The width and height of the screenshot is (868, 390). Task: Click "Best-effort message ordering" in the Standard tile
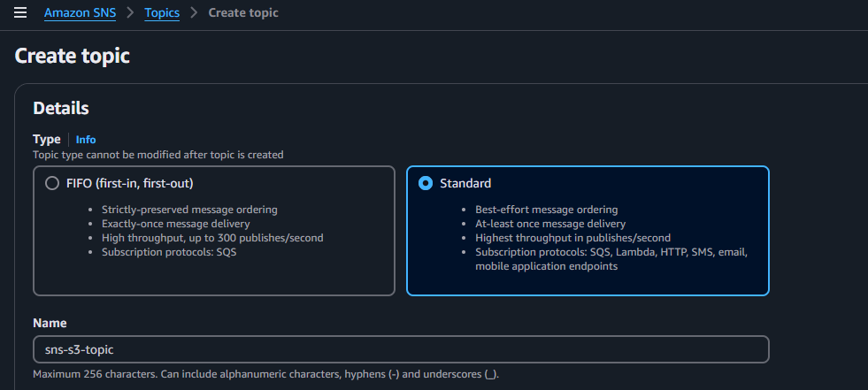546,210
